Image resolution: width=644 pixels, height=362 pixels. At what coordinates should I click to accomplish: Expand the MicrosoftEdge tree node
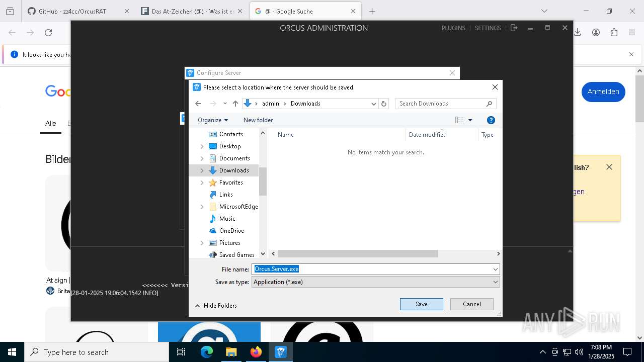click(202, 207)
